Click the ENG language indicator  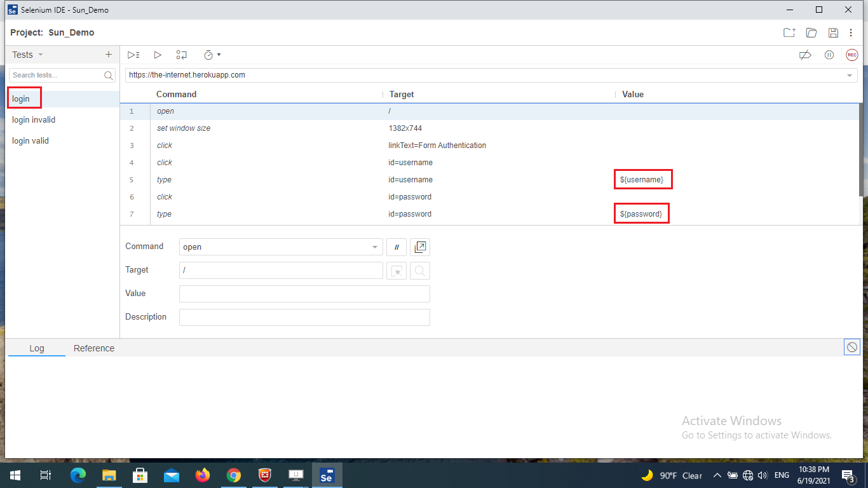pyautogui.click(x=782, y=475)
